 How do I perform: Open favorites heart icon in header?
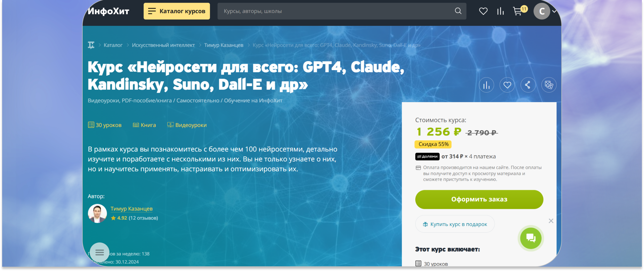pyautogui.click(x=483, y=11)
